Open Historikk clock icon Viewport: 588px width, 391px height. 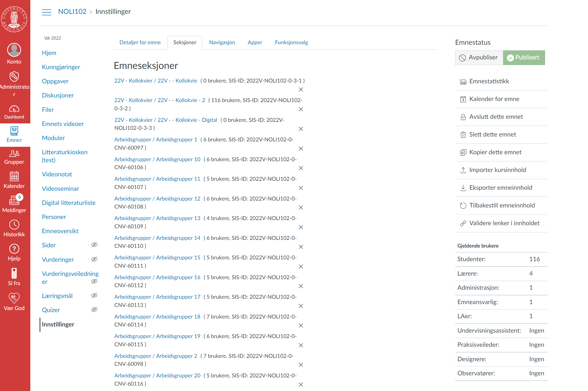(x=14, y=225)
